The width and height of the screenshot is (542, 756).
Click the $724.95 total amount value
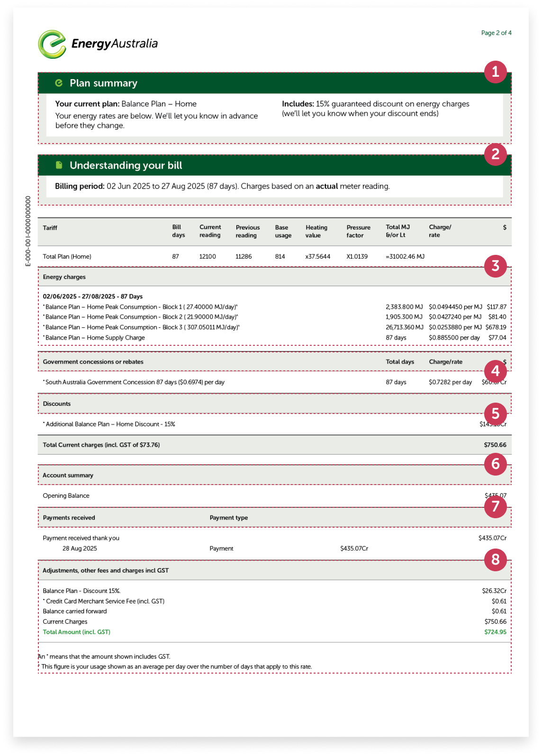pyautogui.click(x=495, y=632)
